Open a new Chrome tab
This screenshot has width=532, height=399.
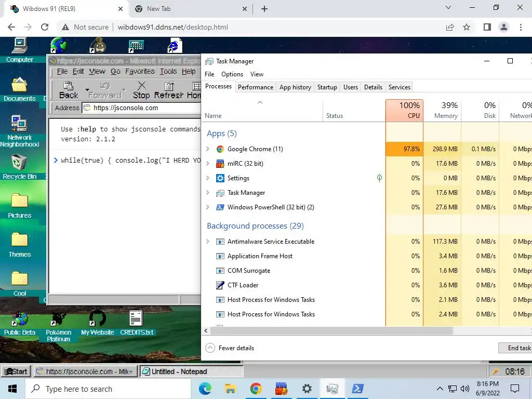click(x=264, y=9)
